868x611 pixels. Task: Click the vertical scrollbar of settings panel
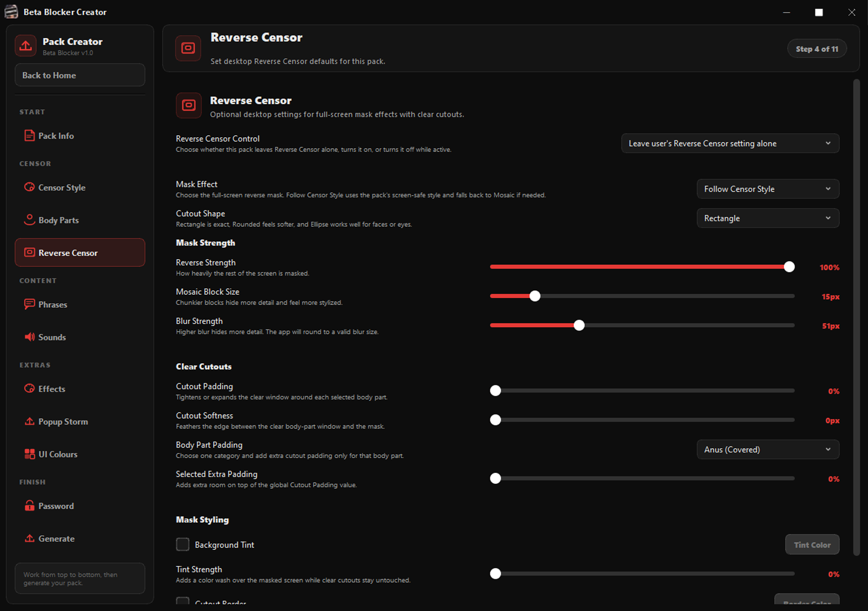856,317
